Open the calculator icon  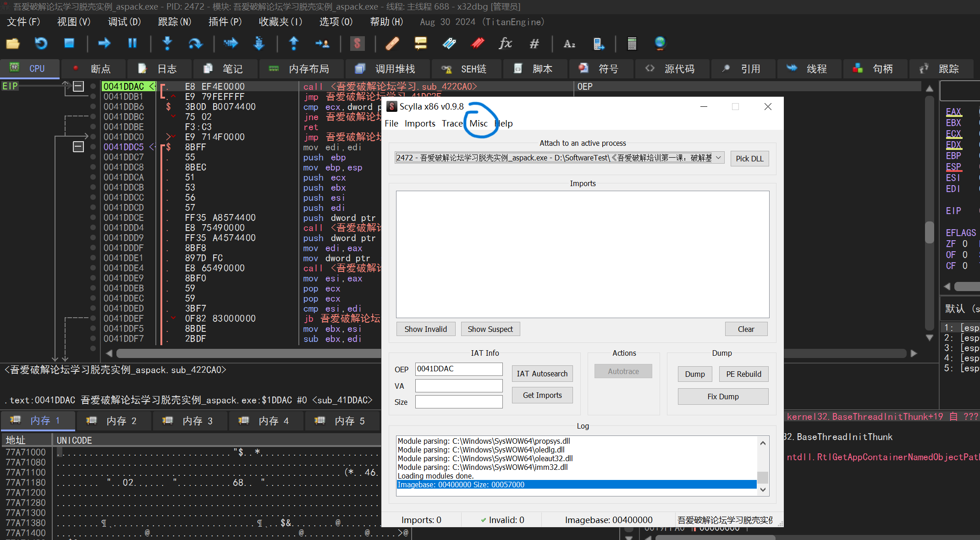click(x=632, y=44)
